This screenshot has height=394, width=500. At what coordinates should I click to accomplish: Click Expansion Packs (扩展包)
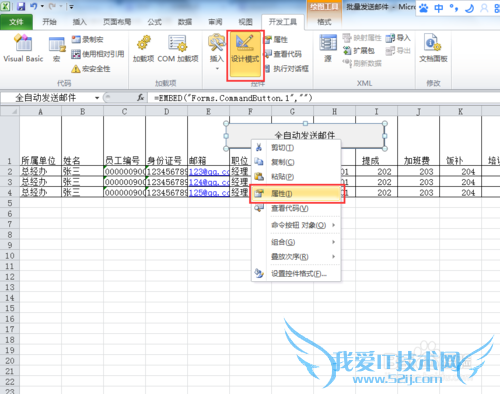tap(359, 51)
